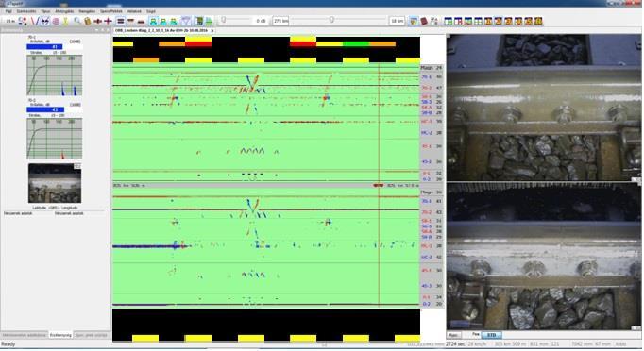Image resolution: width=644 pixels, height=351 pixels.
Task: Click the clipboard paste icon
Action: [x=88, y=21]
